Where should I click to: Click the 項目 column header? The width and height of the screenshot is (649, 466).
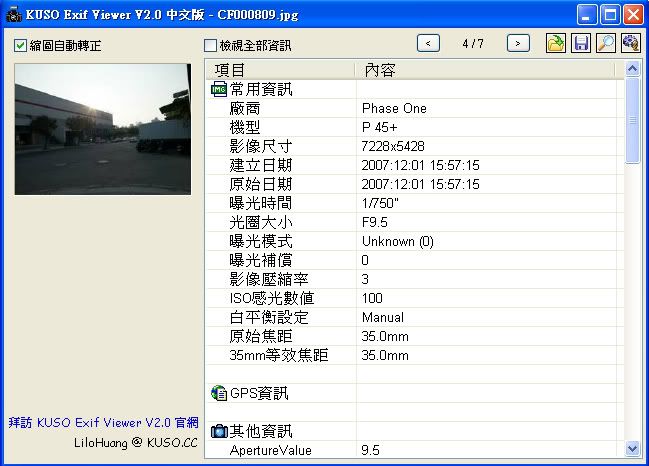[280, 69]
